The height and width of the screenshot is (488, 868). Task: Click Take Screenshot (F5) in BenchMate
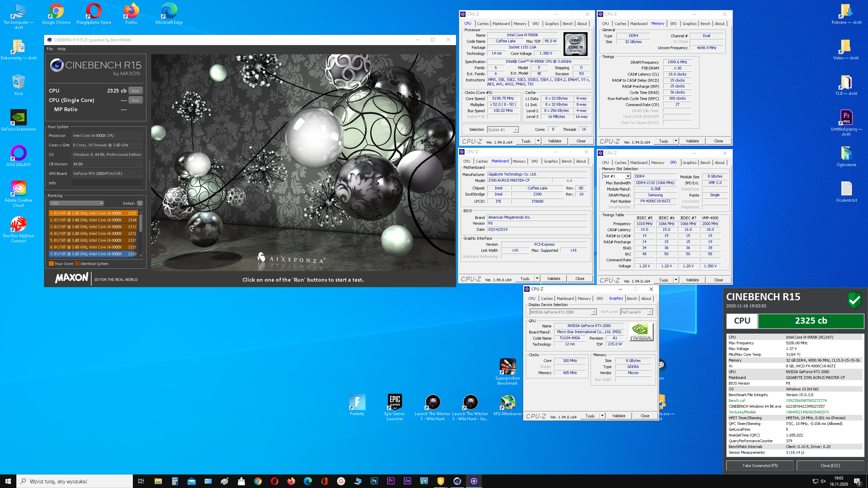(x=760, y=466)
